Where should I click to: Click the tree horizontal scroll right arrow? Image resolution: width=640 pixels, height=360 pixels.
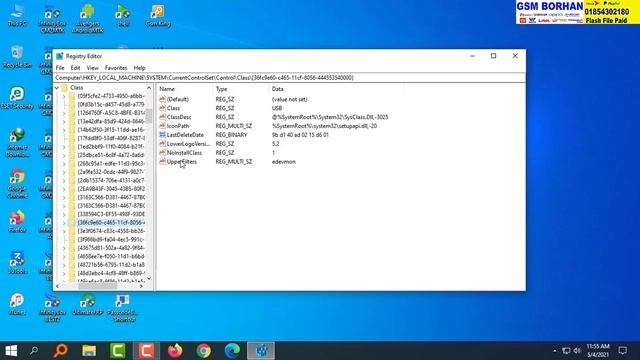click(141, 287)
